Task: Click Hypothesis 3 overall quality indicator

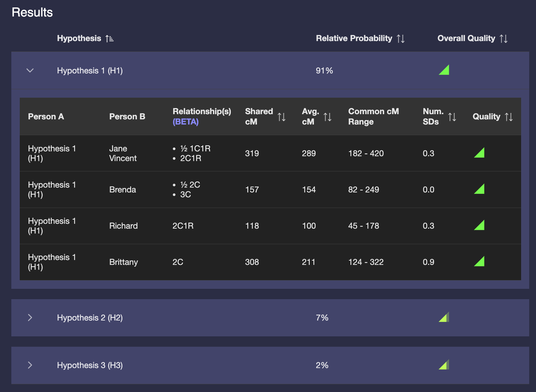Action: 444,365
